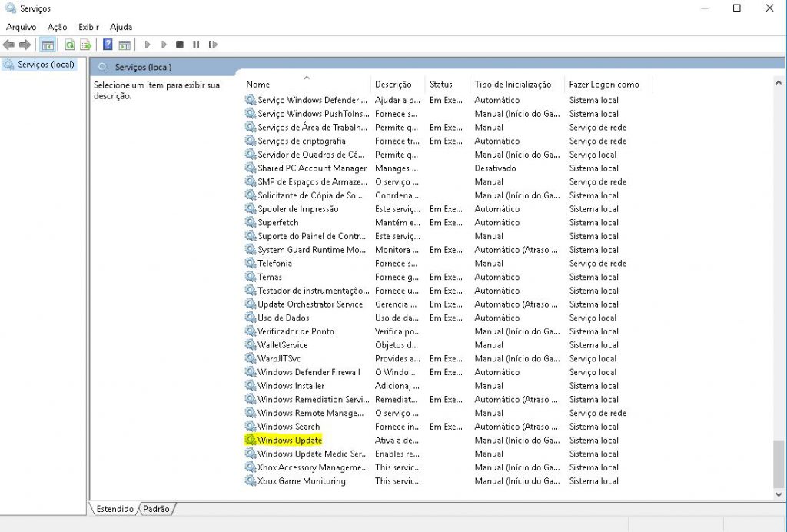Select the Estendido tab
787x532 pixels.
point(115,509)
